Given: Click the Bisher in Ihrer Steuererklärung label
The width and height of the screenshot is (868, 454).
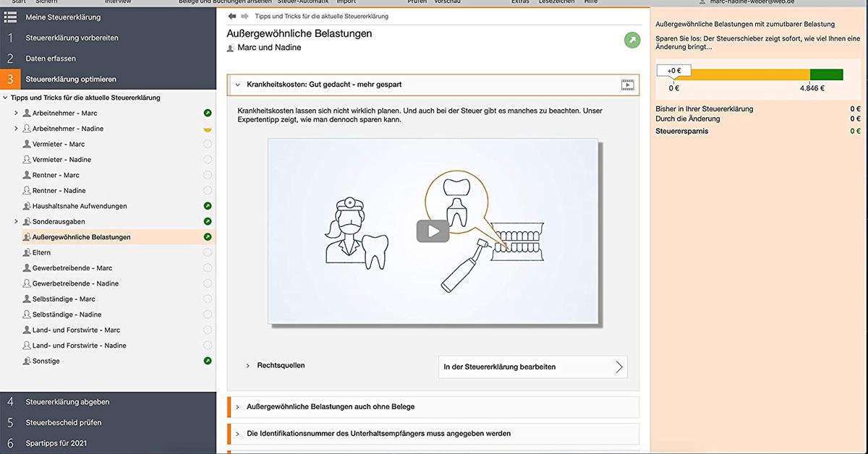Looking at the screenshot, I should pyautogui.click(x=705, y=109).
